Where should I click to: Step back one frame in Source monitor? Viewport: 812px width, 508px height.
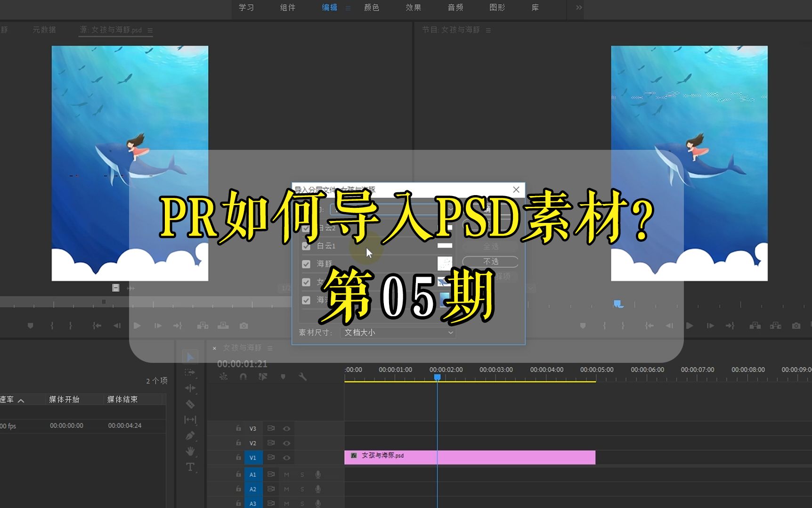(117, 326)
